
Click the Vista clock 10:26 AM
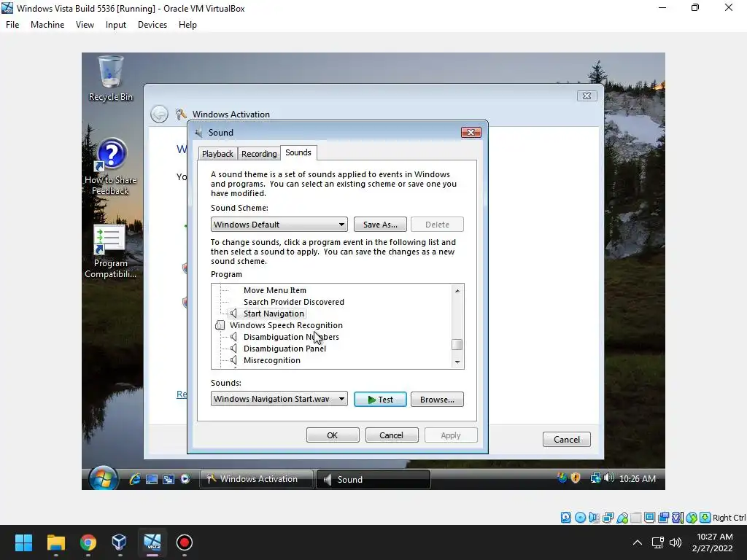pyautogui.click(x=638, y=478)
